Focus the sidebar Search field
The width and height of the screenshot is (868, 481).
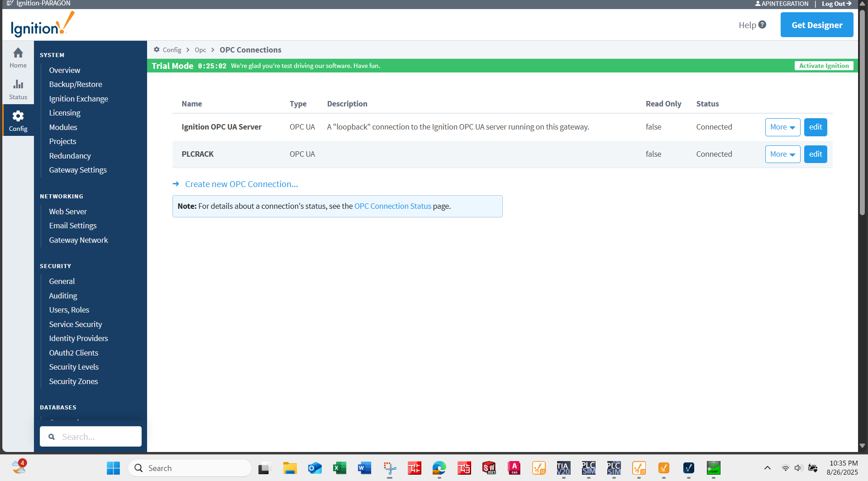pos(91,437)
